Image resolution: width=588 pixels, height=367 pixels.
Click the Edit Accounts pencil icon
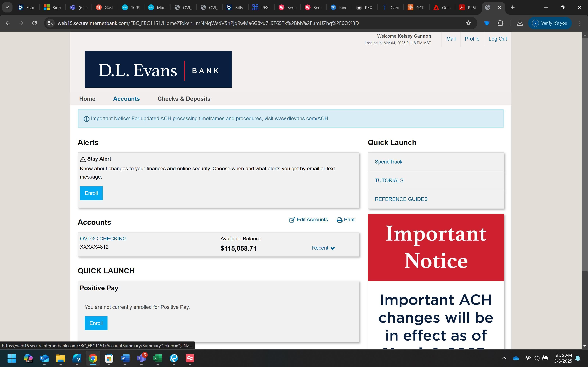pyautogui.click(x=292, y=220)
